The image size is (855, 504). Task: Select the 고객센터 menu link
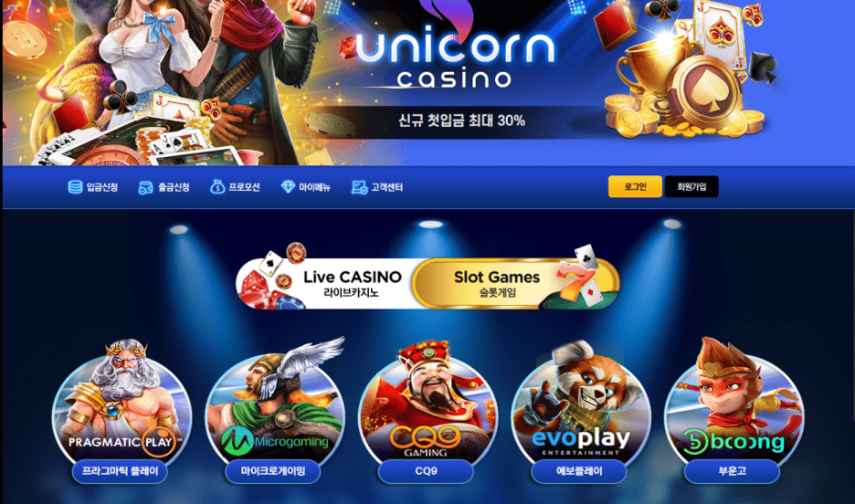[386, 187]
